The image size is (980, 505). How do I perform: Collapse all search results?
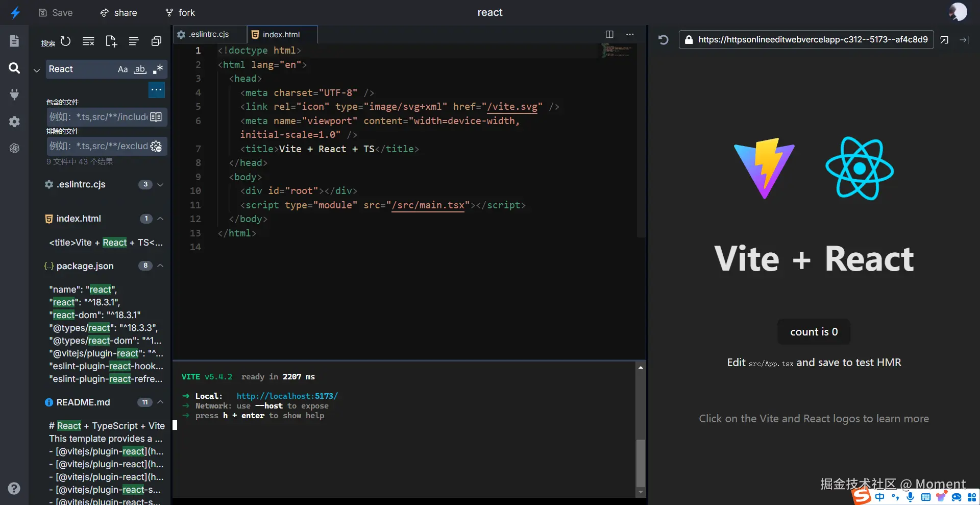pyautogui.click(x=156, y=41)
